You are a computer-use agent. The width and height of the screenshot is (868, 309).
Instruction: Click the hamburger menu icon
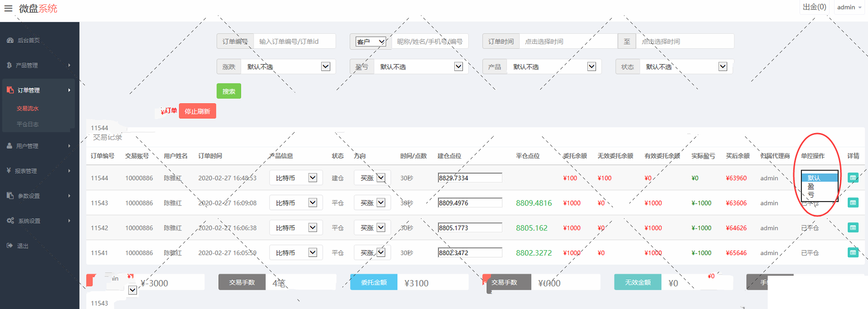click(x=8, y=8)
